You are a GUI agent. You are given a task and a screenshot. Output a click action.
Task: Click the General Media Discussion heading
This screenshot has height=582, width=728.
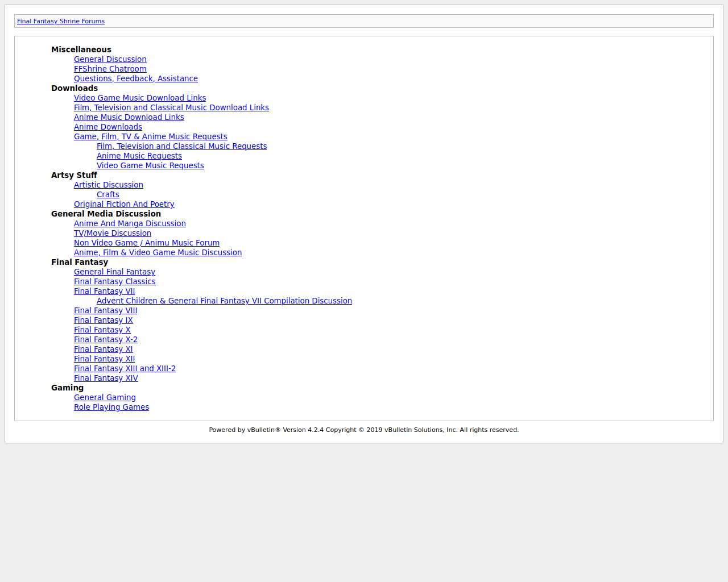(x=106, y=214)
